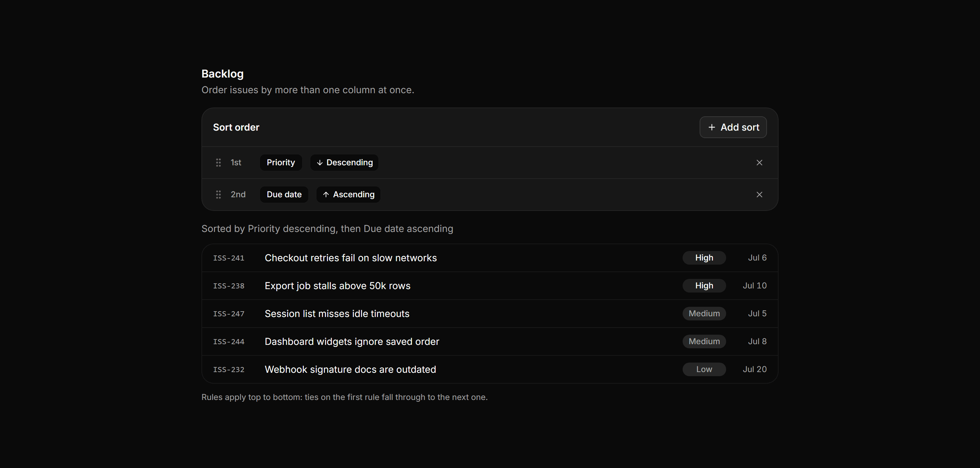
Task: Click the Jul 5 due date
Action: pos(757,314)
